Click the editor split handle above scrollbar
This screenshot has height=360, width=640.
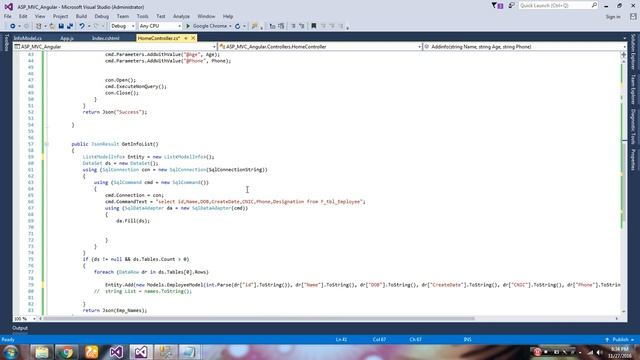(x=624, y=54)
